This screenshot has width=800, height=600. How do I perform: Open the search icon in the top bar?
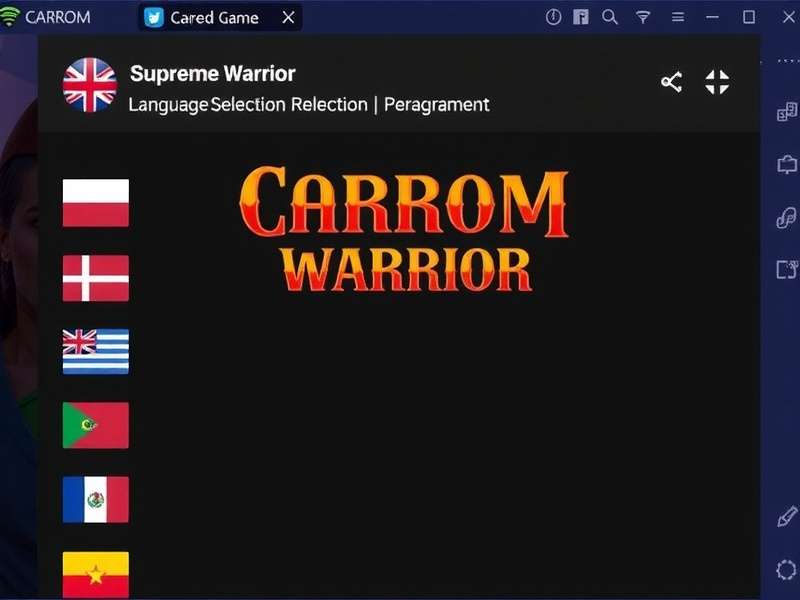point(608,16)
